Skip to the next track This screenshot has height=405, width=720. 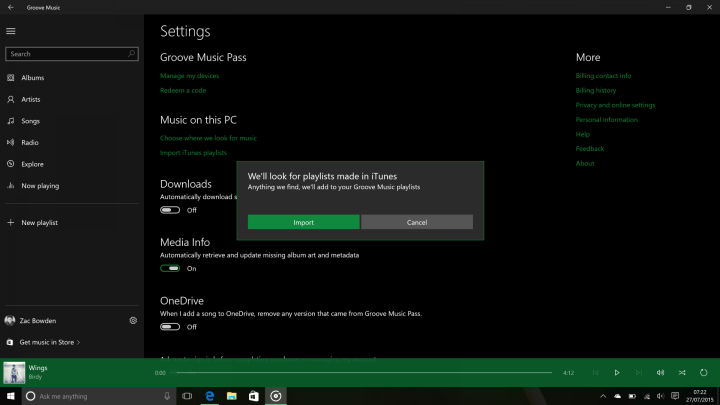(639, 372)
